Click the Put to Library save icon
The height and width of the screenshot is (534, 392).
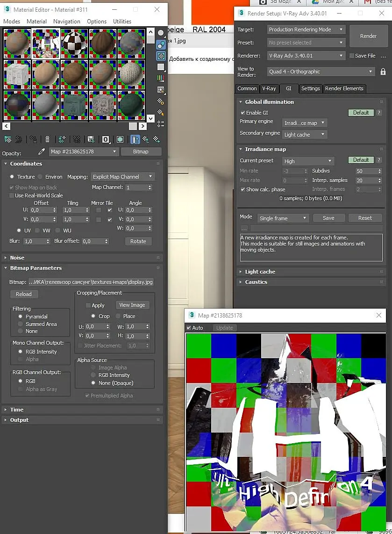click(x=91, y=139)
